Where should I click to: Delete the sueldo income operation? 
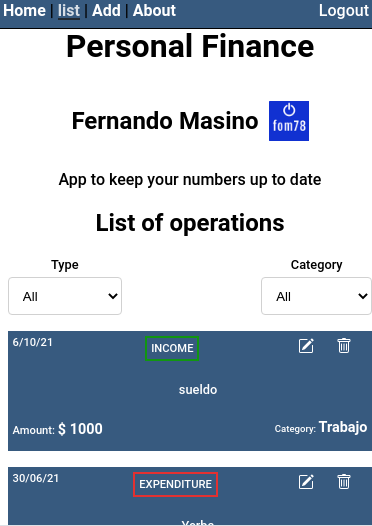344,346
